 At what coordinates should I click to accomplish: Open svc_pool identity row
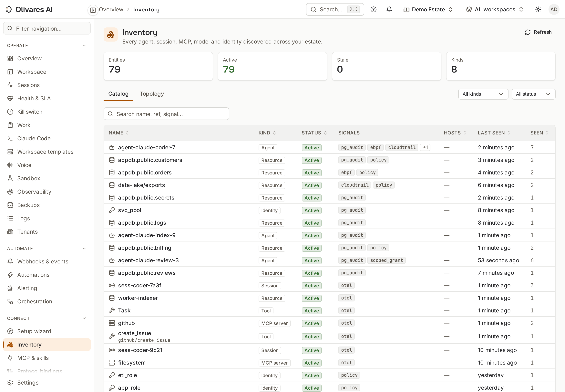click(x=329, y=210)
